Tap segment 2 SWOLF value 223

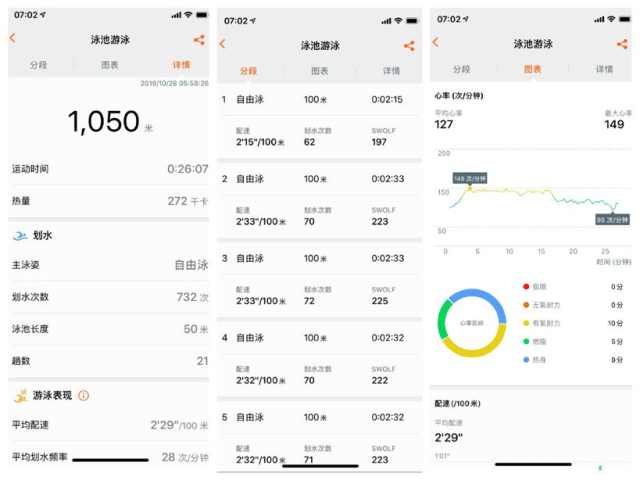380,222
